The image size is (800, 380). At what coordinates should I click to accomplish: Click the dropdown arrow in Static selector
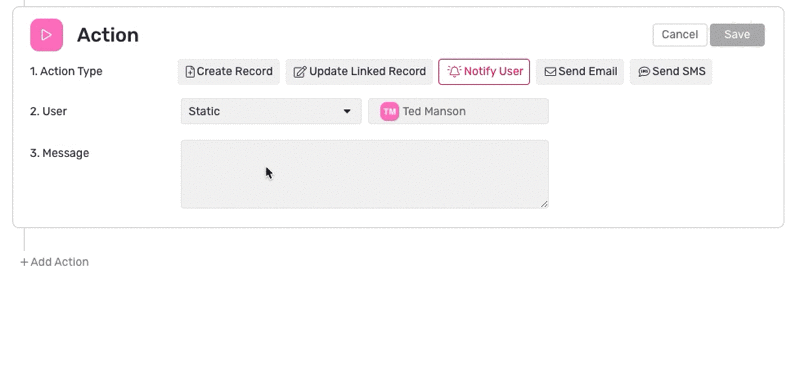[347, 111]
